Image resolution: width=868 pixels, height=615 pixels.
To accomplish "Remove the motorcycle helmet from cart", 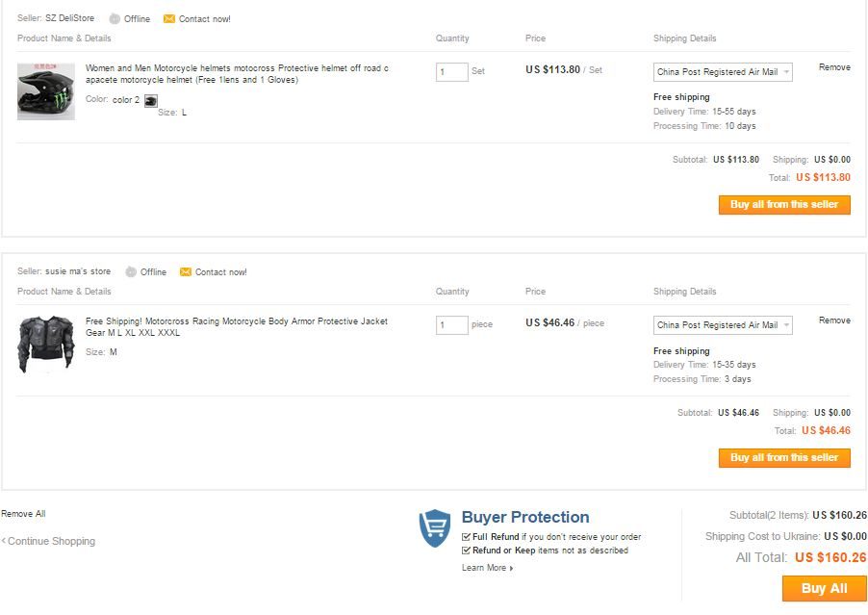I will 834,67.
